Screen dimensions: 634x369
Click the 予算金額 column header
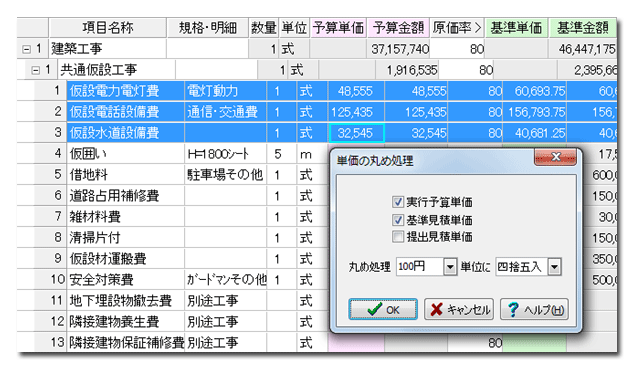click(x=398, y=27)
